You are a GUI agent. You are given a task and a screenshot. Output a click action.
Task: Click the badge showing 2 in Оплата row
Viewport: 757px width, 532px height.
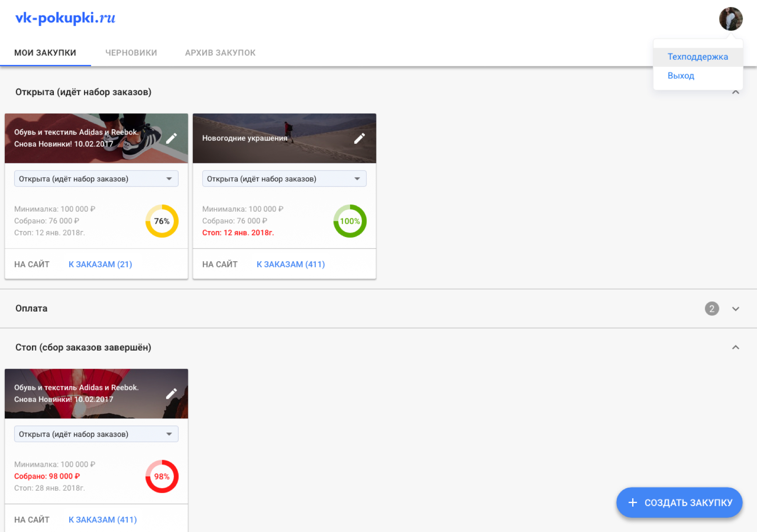click(712, 309)
